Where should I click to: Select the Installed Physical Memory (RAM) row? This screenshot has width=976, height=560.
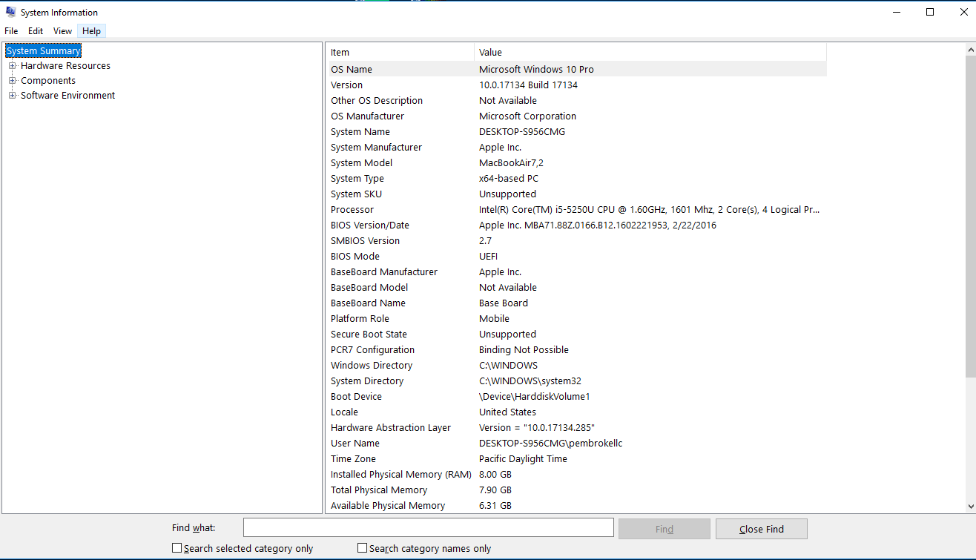click(576, 474)
